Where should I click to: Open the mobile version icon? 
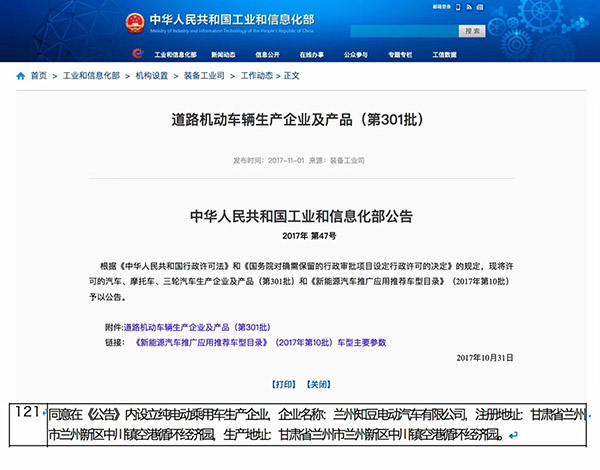pos(458,7)
